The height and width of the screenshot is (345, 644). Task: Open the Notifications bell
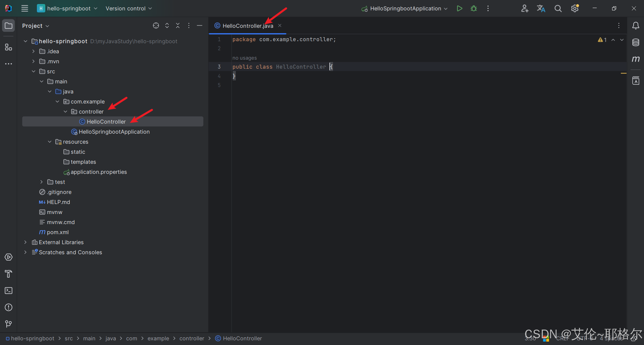(x=636, y=26)
